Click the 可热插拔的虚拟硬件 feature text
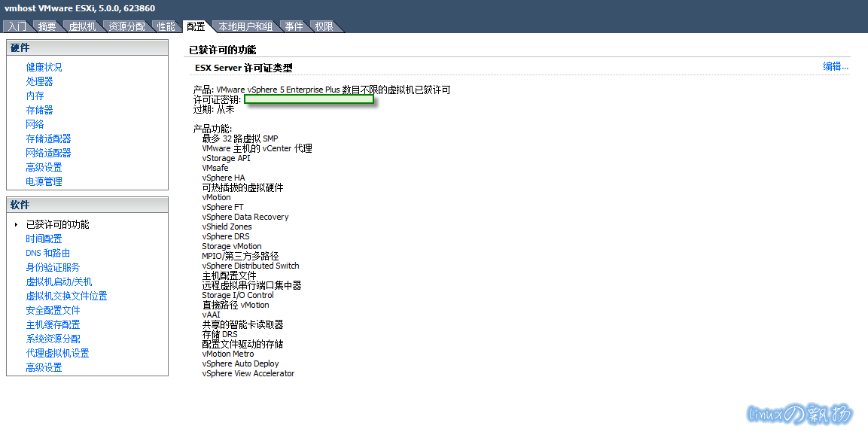Image resolution: width=868 pixels, height=441 pixels. (242, 187)
